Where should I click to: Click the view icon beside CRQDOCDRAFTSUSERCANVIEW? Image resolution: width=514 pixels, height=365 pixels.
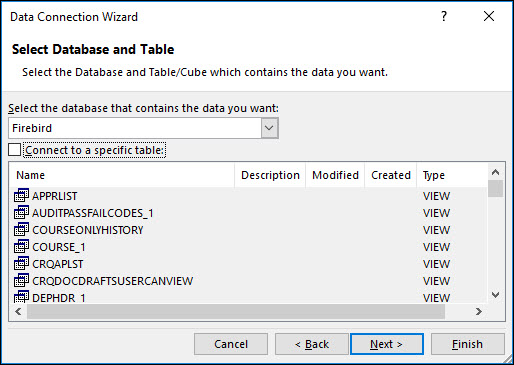pos(21,281)
